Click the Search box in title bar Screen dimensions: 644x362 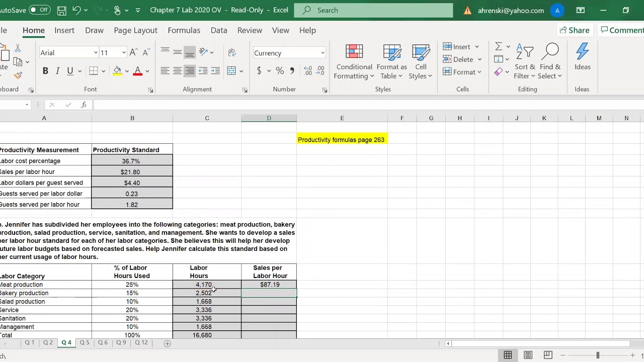tap(373, 10)
